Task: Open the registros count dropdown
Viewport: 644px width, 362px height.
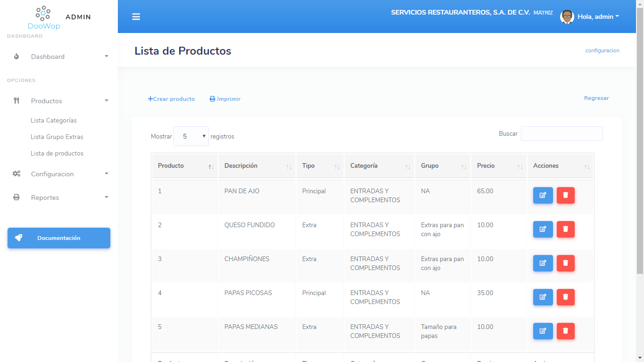Action: coord(191,136)
